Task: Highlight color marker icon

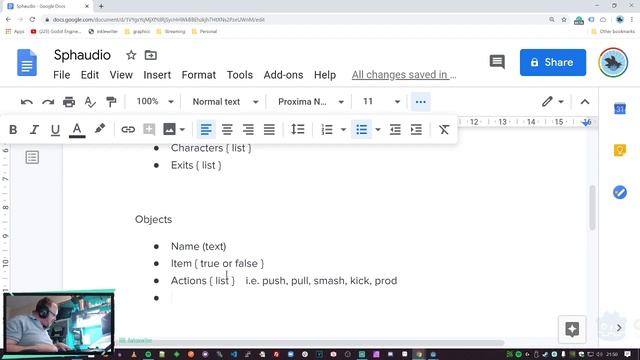Action: 100,129
